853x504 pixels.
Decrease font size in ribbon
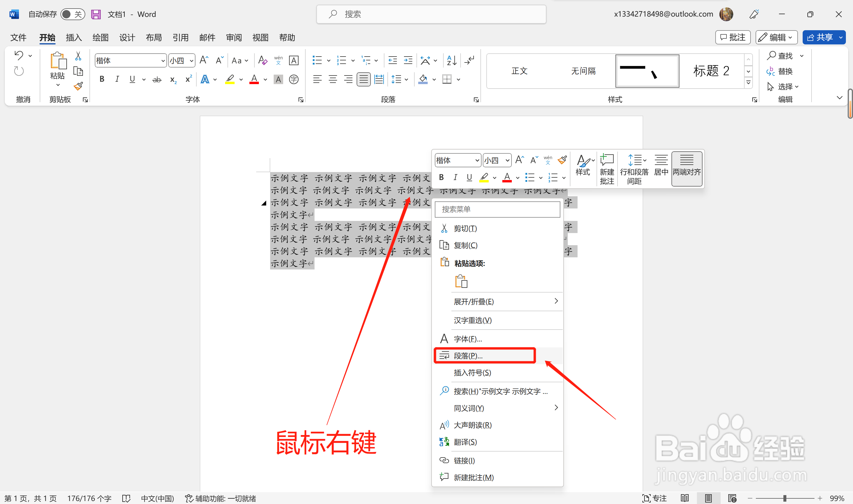pos(219,60)
